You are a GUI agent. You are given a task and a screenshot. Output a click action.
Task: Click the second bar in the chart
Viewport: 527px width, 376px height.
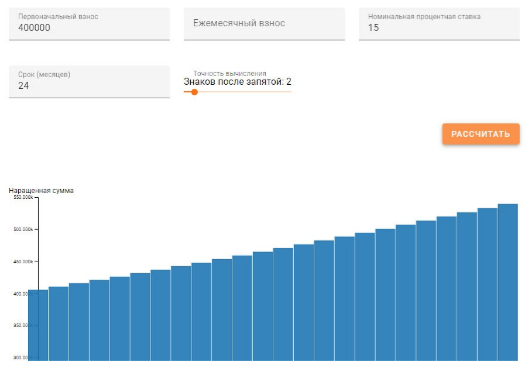[58, 324]
